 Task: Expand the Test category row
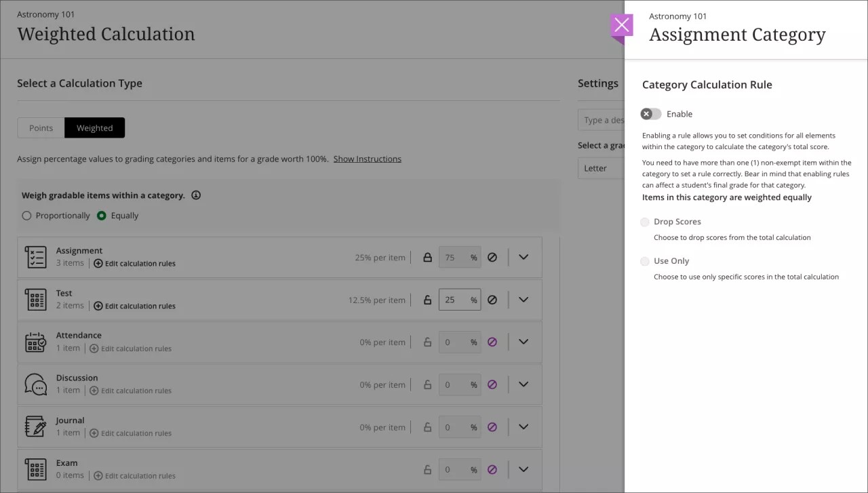click(x=523, y=299)
